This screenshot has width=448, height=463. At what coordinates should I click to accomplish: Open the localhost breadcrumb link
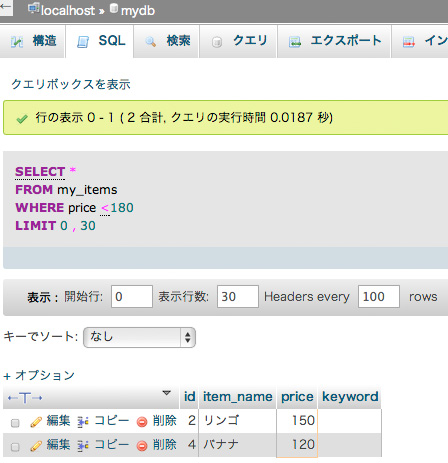coord(68,11)
